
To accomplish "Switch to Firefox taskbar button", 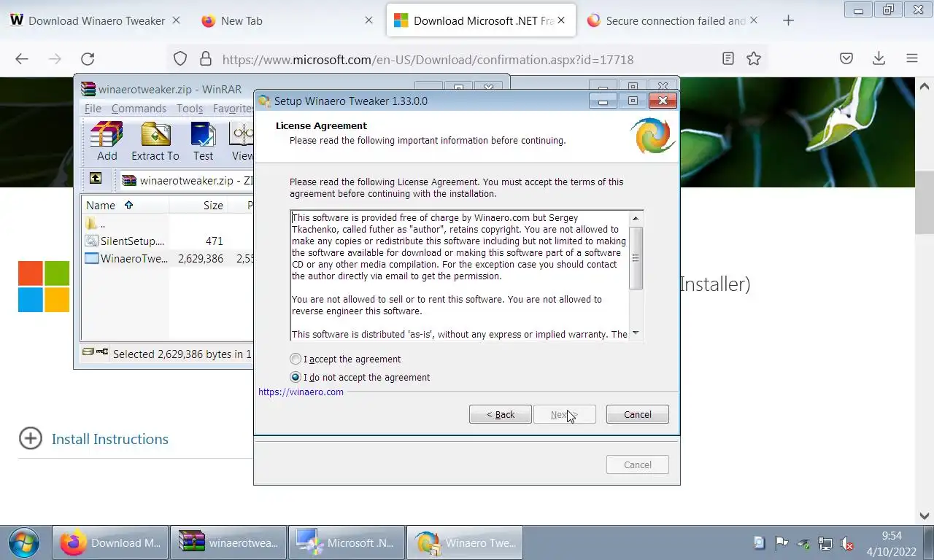I will click(x=110, y=542).
